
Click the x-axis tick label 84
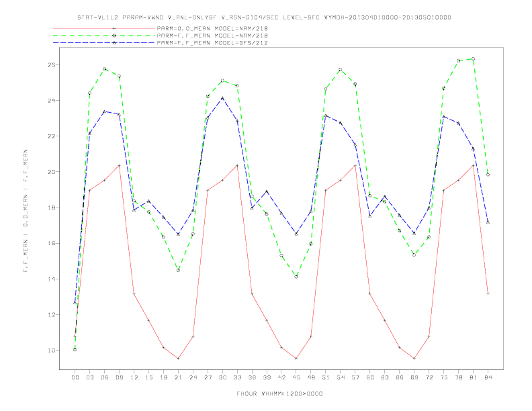pyautogui.click(x=488, y=377)
